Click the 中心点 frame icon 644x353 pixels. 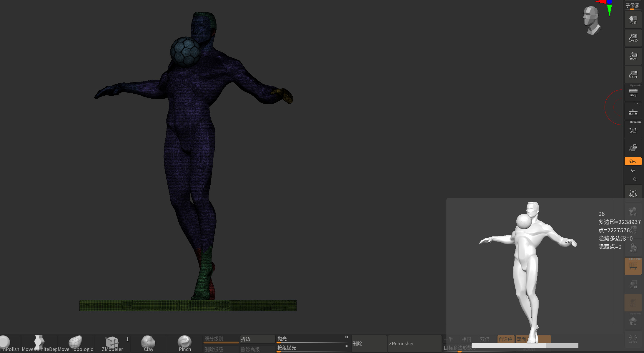pos(633,193)
